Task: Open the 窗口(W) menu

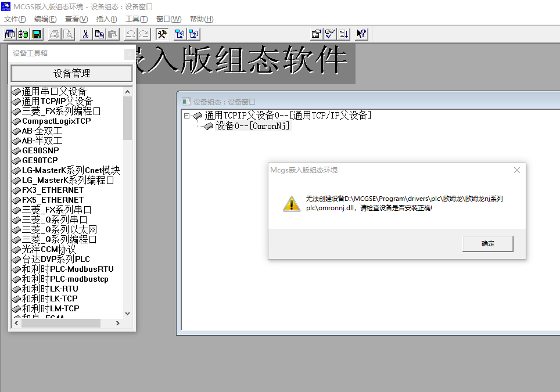Action: coord(168,19)
